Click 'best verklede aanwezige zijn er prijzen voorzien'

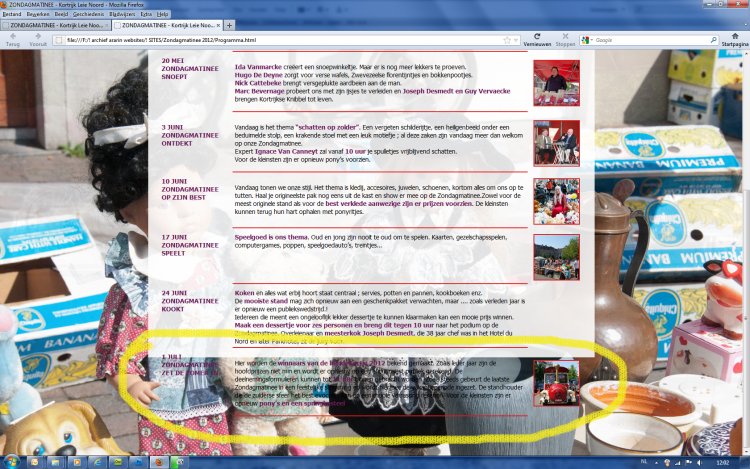pyautogui.click(x=398, y=203)
